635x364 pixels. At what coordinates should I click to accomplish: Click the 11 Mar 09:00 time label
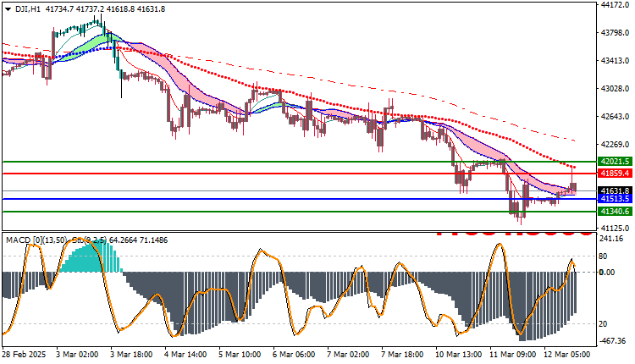click(x=513, y=355)
